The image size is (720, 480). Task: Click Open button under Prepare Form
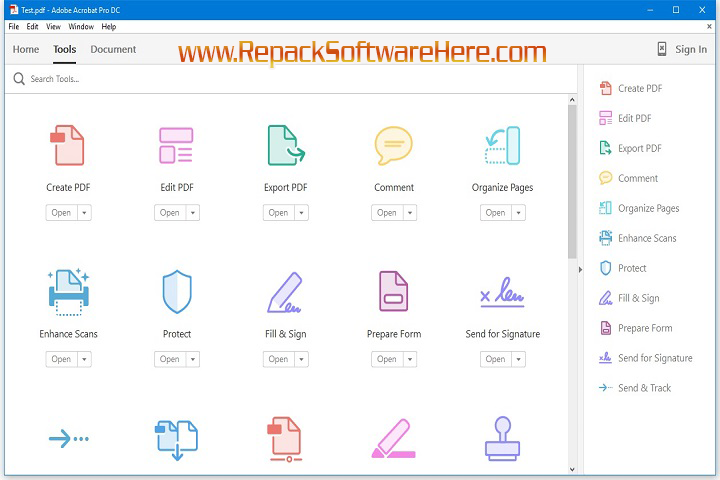coord(387,359)
